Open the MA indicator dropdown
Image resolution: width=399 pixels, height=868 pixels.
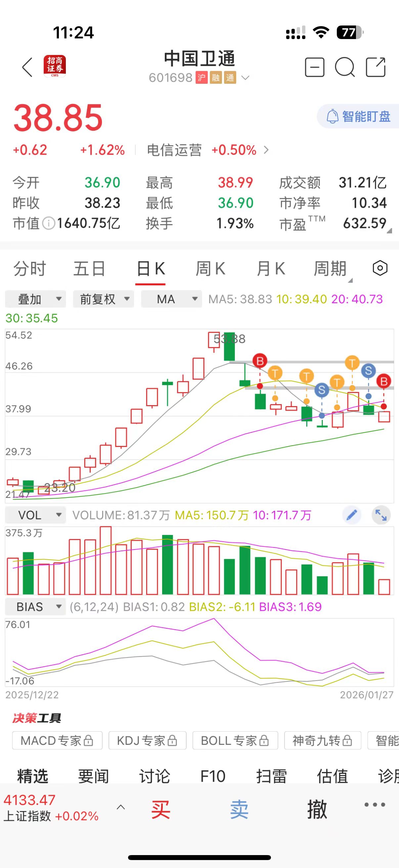pyautogui.click(x=171, y=299)
